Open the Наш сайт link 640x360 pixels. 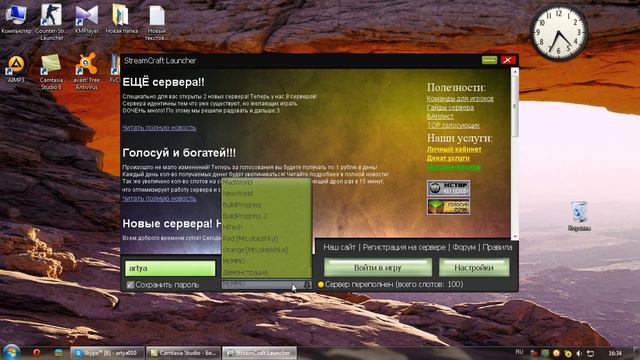click(x=339, y=247)
